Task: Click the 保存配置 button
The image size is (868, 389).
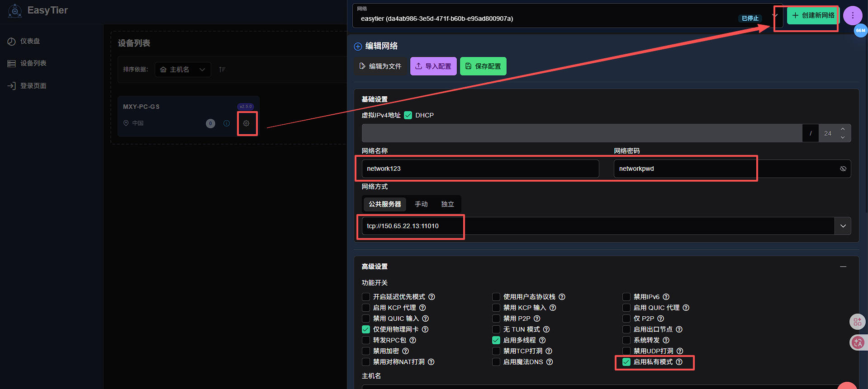Action: 483,66
